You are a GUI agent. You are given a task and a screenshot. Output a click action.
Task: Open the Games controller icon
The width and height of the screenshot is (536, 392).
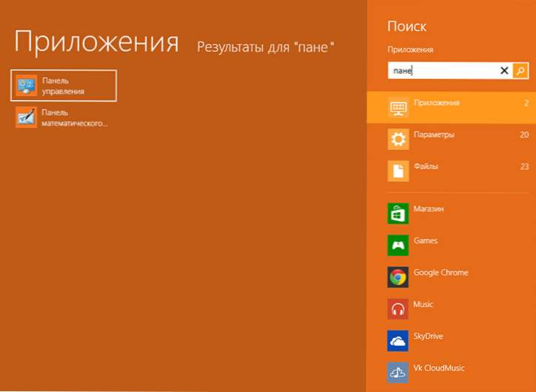pos(398,245)
